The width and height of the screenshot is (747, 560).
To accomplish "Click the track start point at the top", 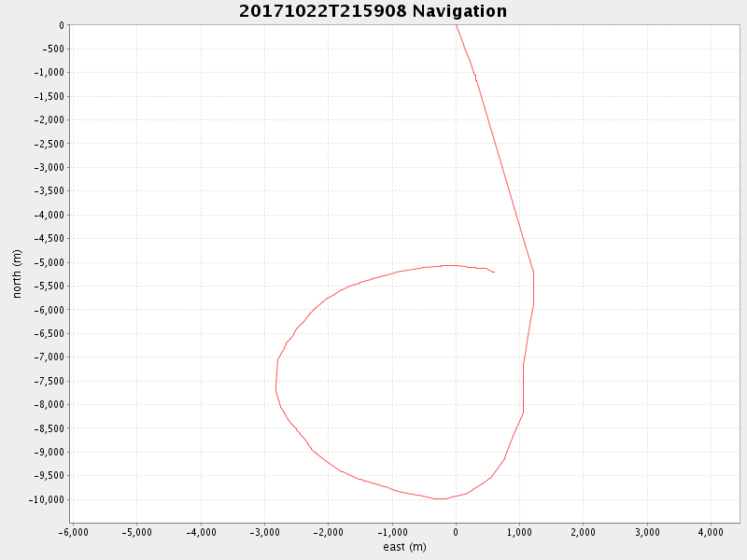I will [x=456, y=26].
